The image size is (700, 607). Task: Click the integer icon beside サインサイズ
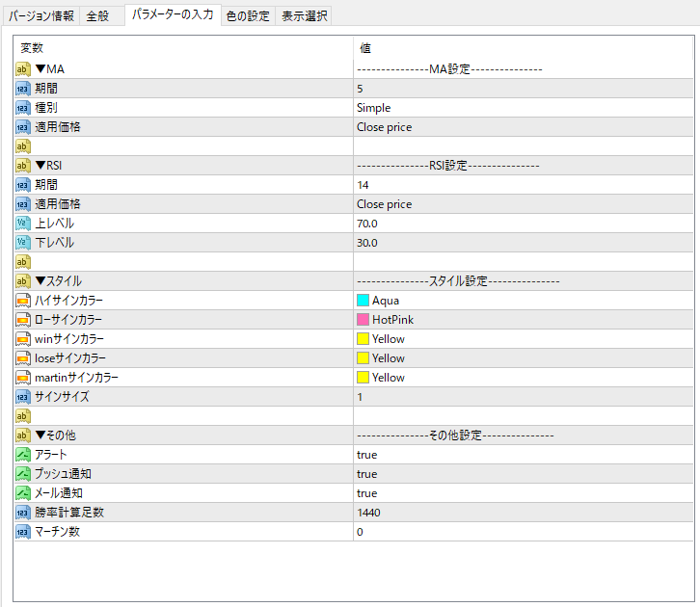click(23, 397)
